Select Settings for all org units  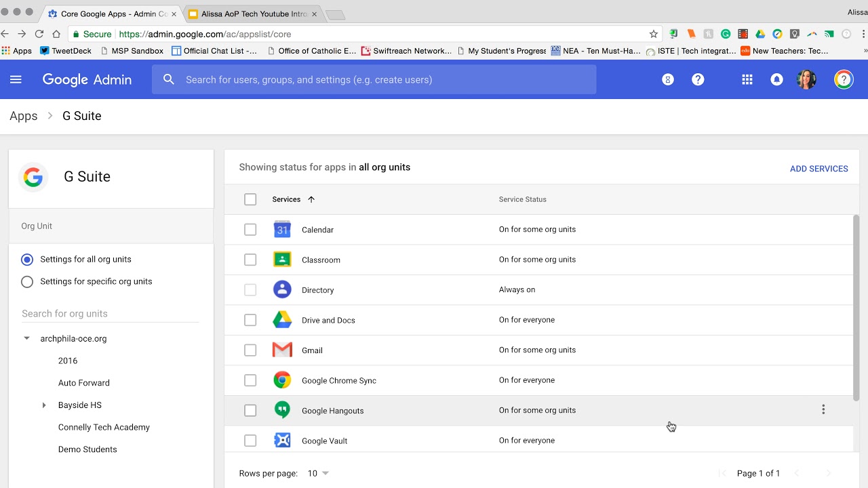tap(27, 260)
